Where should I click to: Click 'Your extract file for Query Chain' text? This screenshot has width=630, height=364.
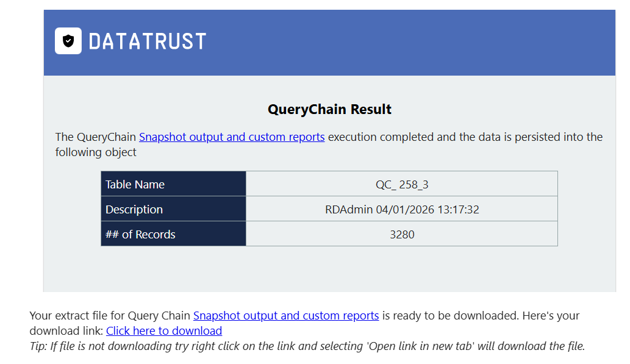coord(110,316)
